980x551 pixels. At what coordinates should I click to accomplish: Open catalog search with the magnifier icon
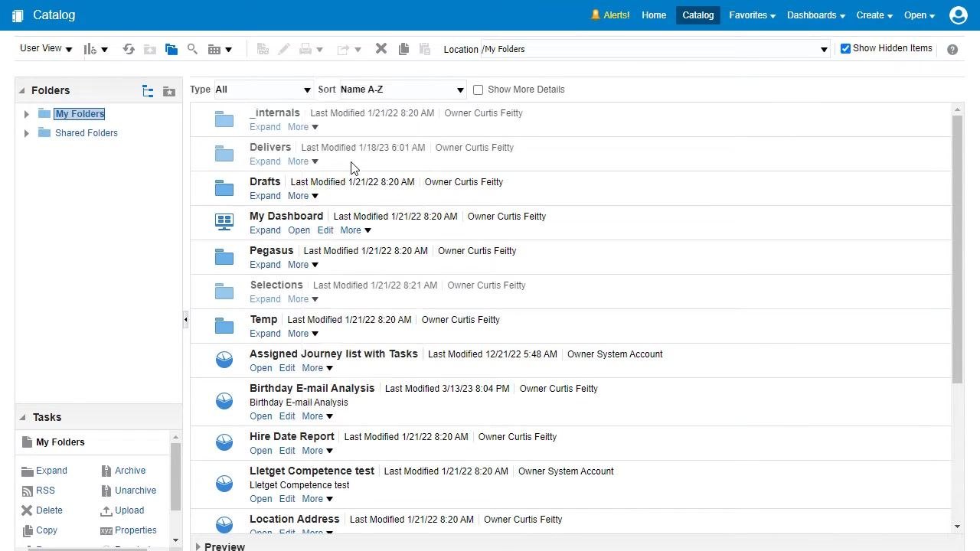click(x=193, y=49)
